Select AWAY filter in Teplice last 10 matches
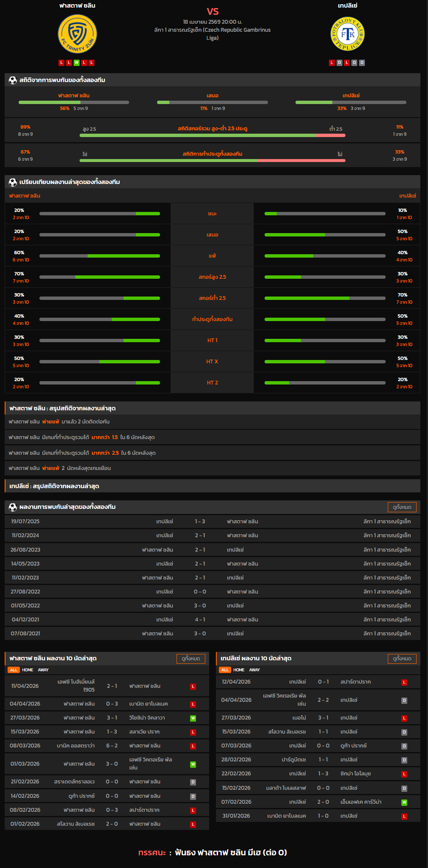This screenshot has height=868, width=428. point(254,670)
